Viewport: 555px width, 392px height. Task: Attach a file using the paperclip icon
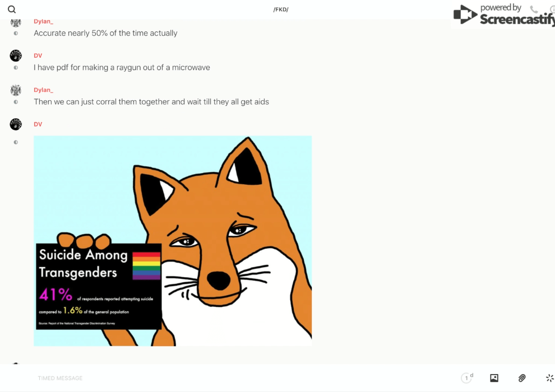[x=522, y=378]
